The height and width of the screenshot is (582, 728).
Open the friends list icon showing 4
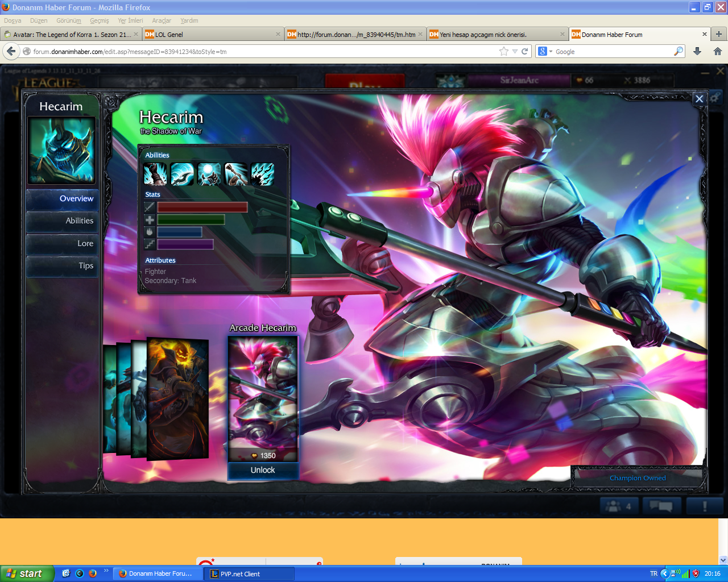[619, 506]
